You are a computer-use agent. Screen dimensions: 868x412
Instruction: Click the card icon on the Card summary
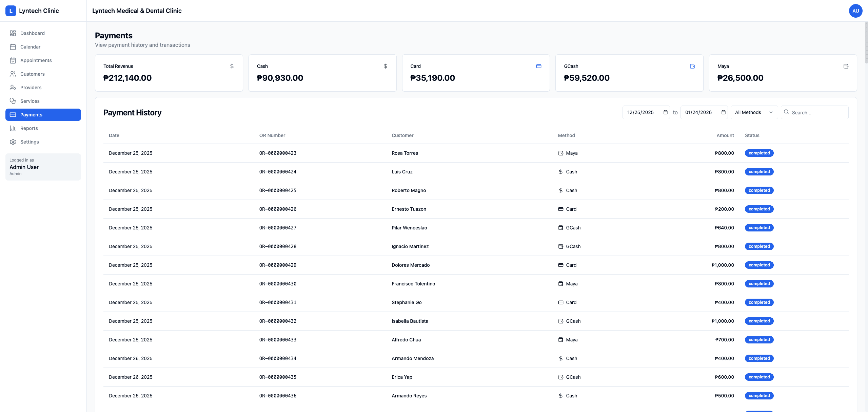(539, 66)
